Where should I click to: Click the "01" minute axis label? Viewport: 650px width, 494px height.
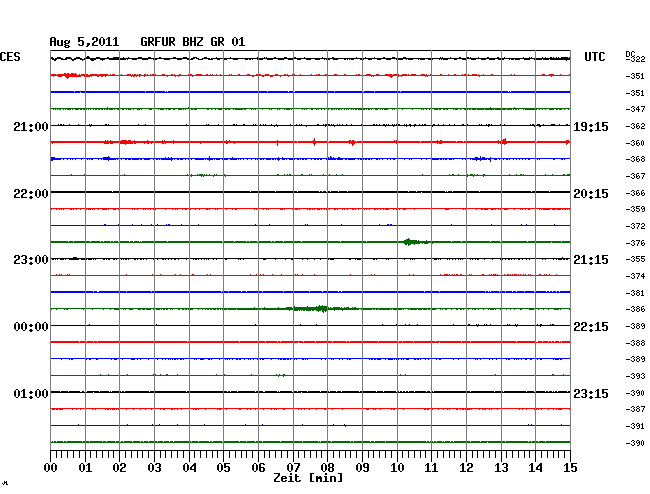85,468
